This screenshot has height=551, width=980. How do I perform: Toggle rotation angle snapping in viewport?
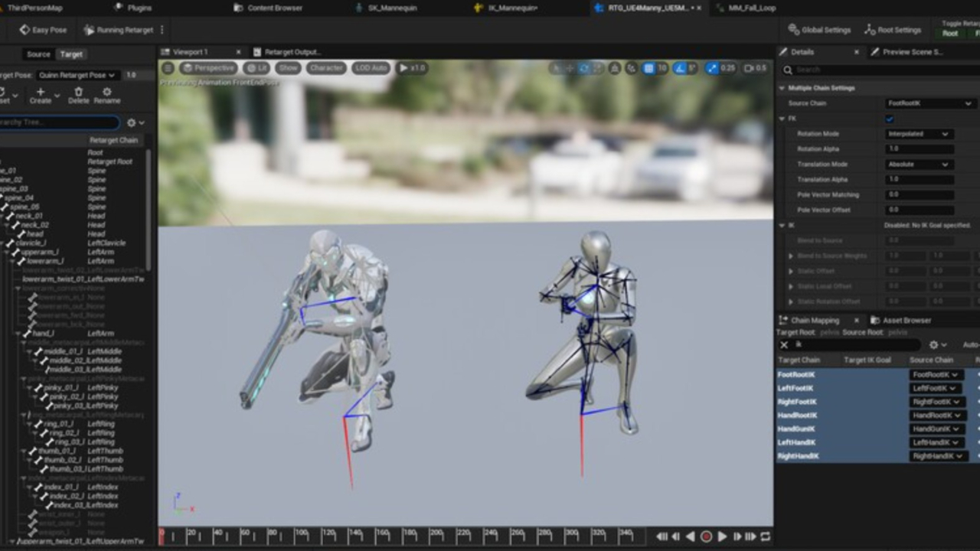pos(679,68)
